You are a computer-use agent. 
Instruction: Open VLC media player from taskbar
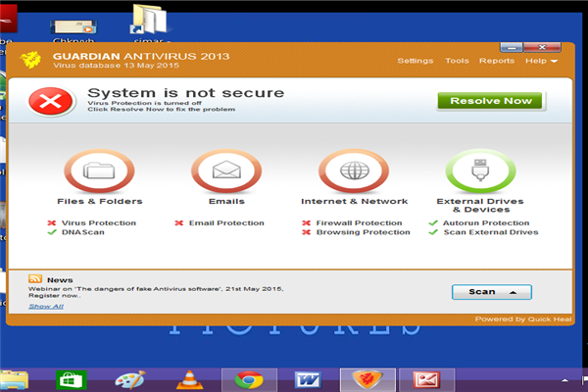point(189,380)
